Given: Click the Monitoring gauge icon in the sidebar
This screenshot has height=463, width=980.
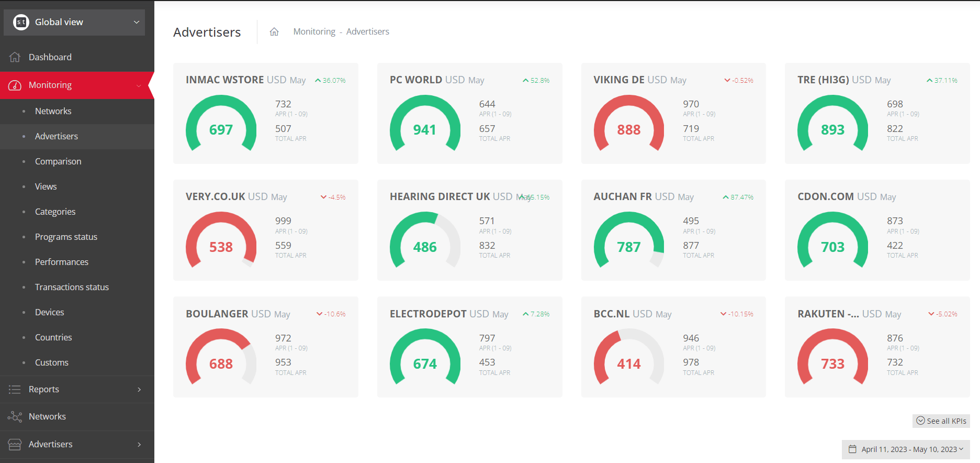Looking at the screenshot, I should click(x=15, y=85).
